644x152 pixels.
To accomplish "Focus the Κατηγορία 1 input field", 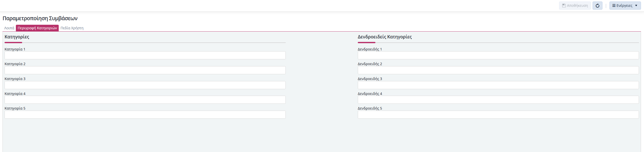I will coord(145,55).
